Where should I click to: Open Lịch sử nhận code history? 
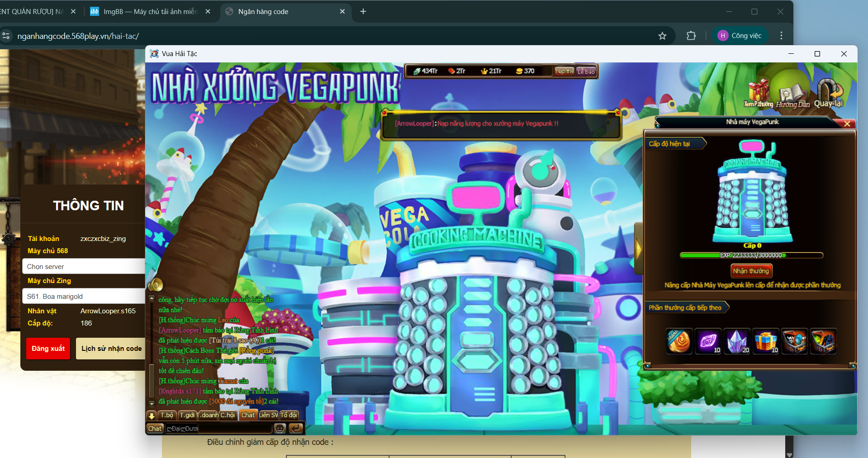click(111, 349)
